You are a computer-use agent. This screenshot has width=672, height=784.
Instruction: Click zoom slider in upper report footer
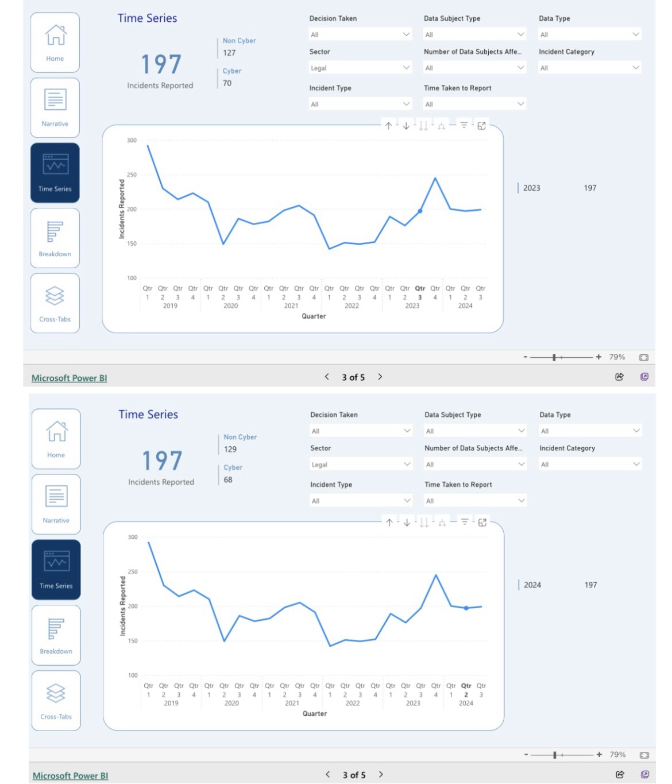pyautogui.click(x=554, y=357)
